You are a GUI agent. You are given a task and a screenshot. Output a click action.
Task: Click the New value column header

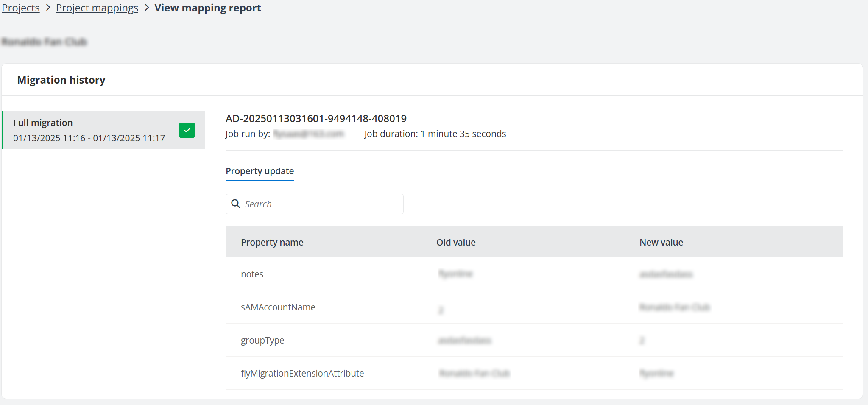tap(661, 242)
